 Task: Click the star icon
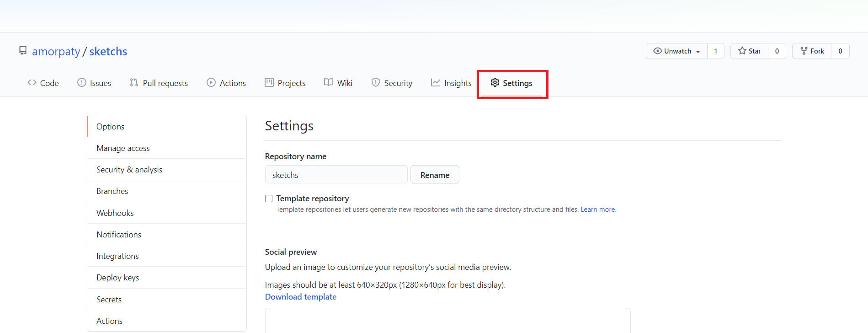point(742,51)
